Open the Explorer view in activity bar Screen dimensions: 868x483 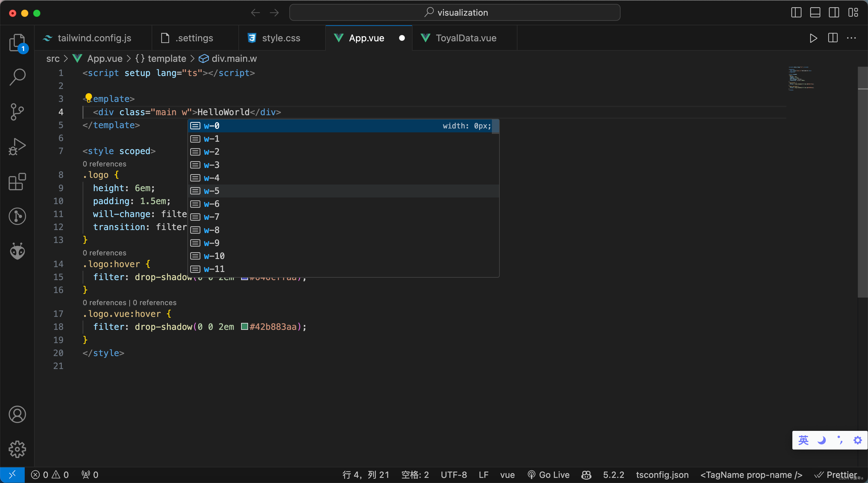(17, 43)
